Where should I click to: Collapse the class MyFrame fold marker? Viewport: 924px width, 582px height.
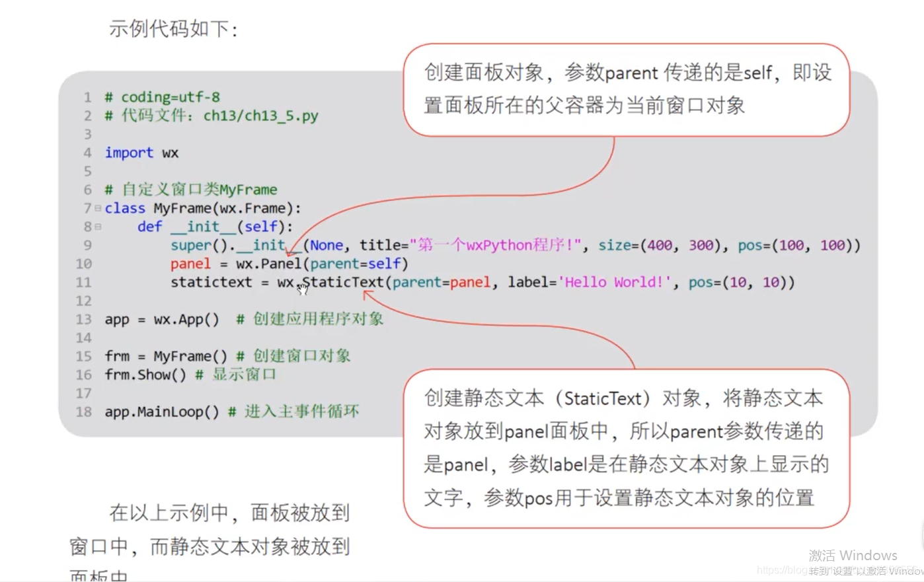click(x=98, y=209)
